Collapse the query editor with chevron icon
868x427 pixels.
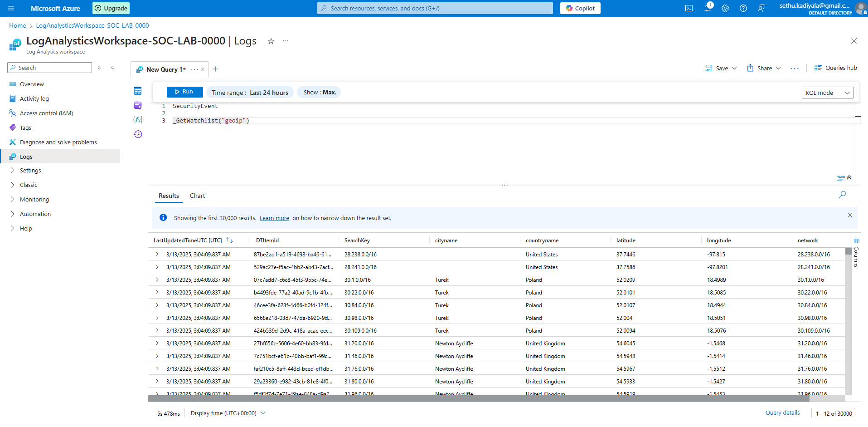pos(849,177)
